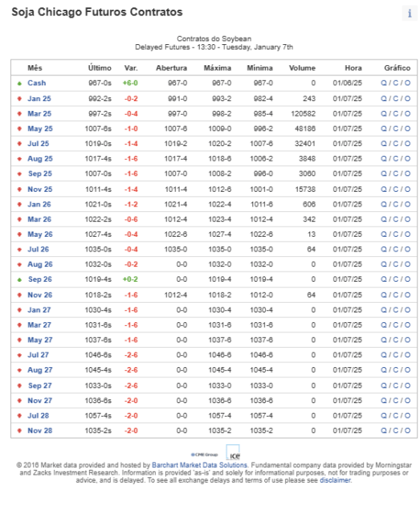Click the Volume column header

302,68
